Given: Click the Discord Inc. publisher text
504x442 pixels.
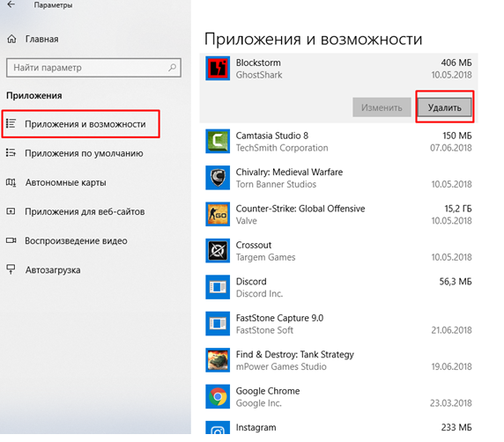Looking at the screenshot, I should (x=259, y=293).
